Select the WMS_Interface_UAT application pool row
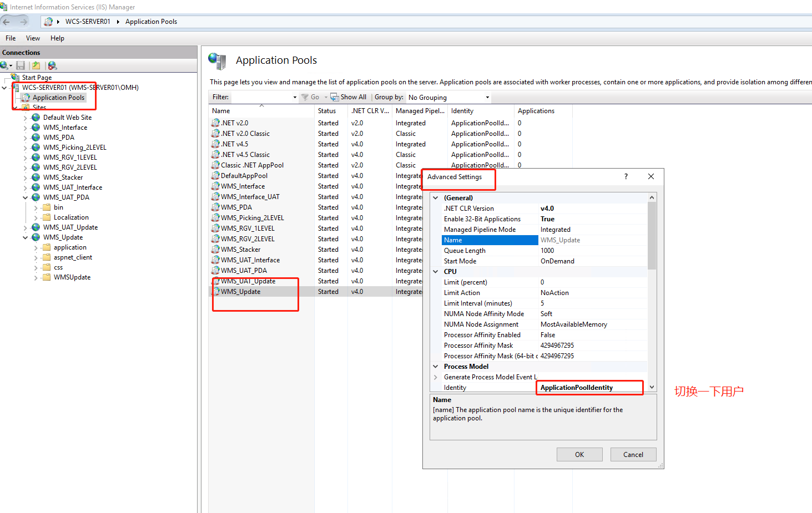 click(315, 197)
